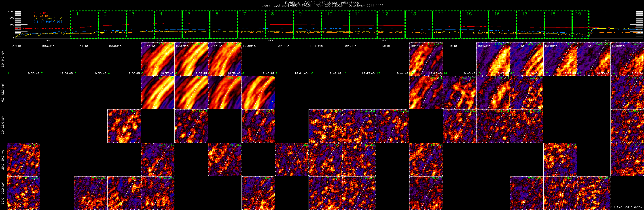Open the 50-100 keV image labeled 2.18E+03

(23, 193)
